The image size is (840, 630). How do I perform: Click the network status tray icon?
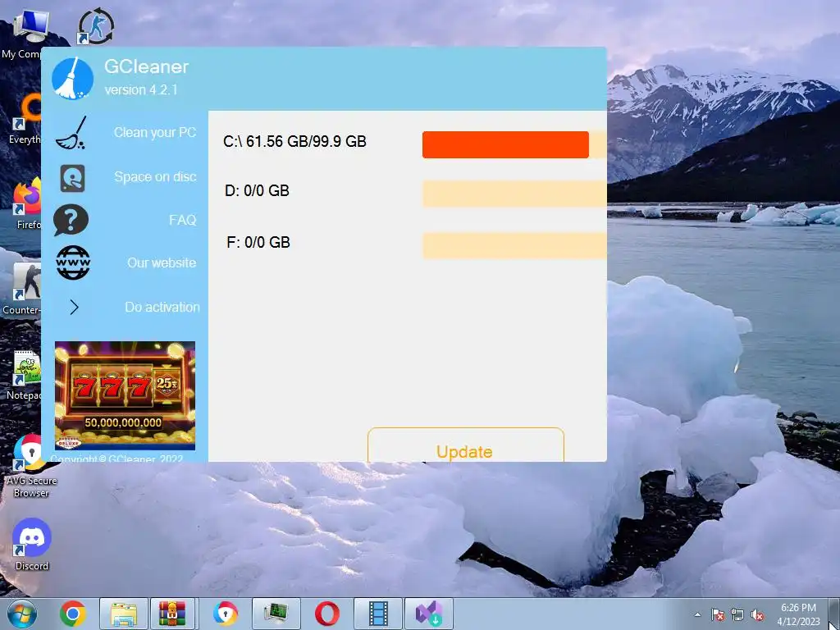coord(737,615)
